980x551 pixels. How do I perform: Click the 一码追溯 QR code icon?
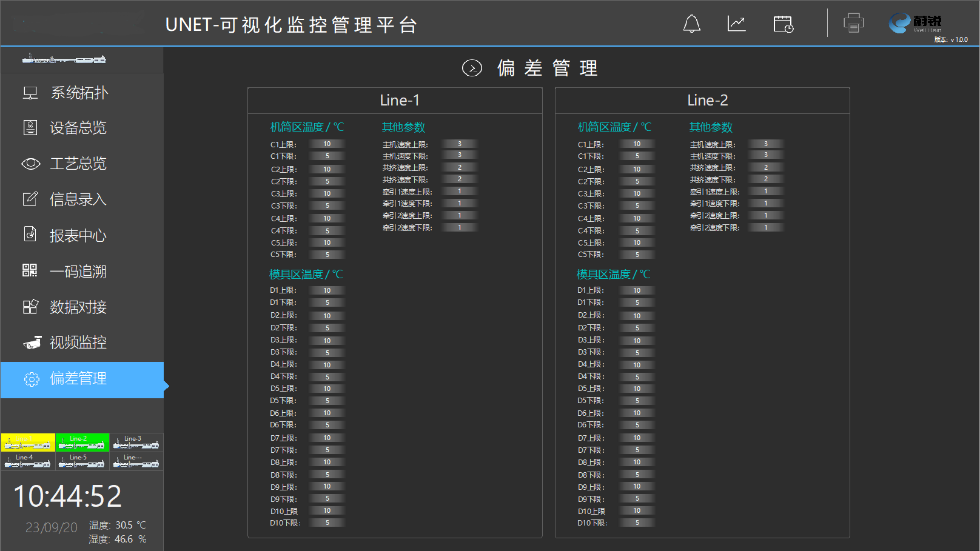point(30,270)
